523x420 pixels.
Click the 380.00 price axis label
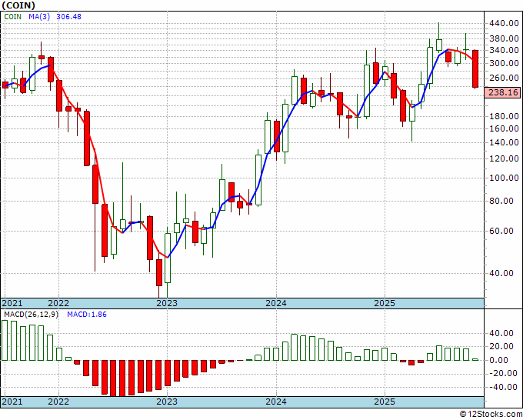pos(504,38)
